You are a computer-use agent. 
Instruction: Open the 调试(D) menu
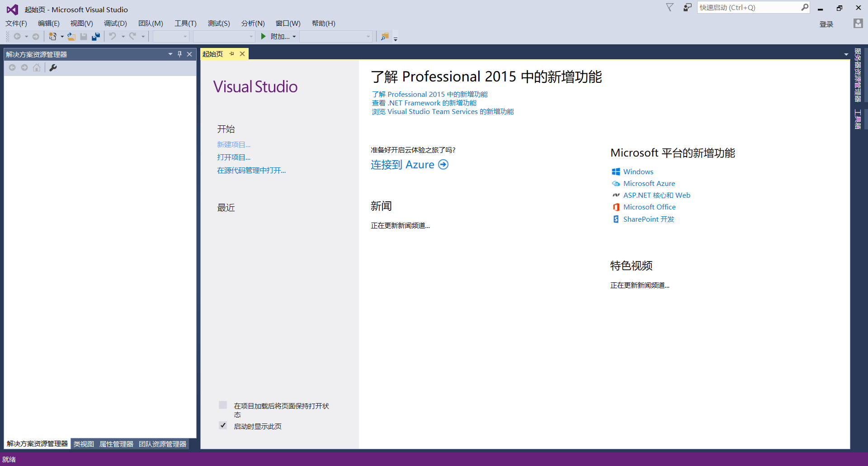[115, 24]
